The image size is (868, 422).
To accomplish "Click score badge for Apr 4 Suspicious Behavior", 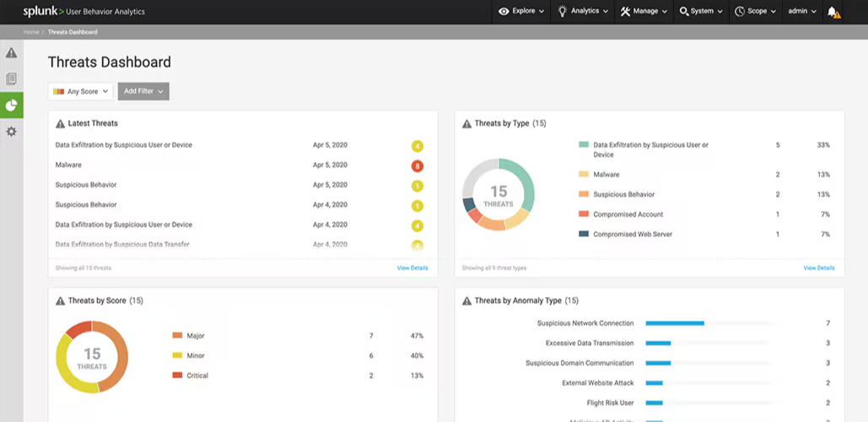I will tap(417, 206).
